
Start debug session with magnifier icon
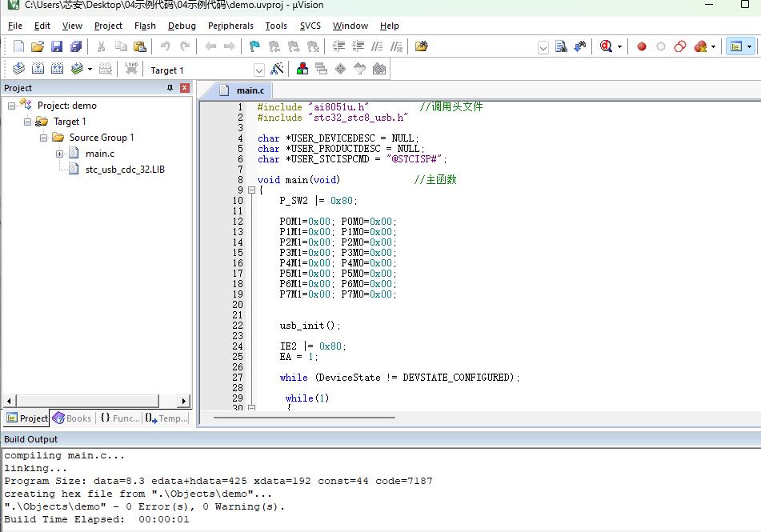606,46
